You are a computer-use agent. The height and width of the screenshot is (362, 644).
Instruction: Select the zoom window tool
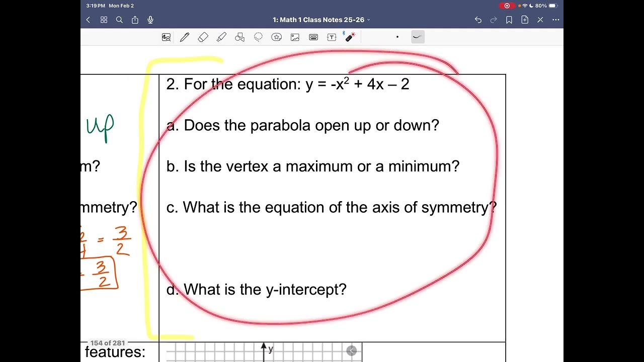(166, 37)
